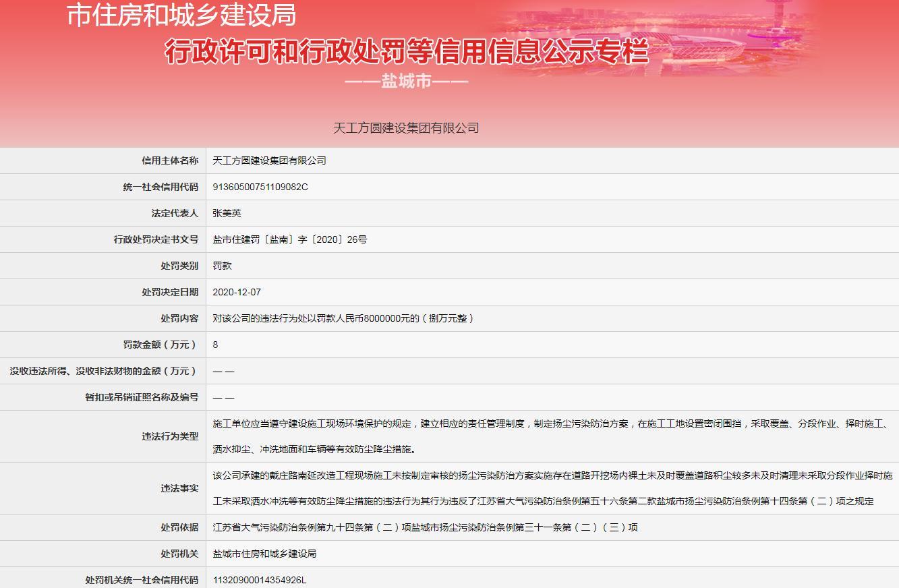Click the label 处罚机关统一社会信用代码
This screenshot has width=899, height=588.
pos(142,580)
